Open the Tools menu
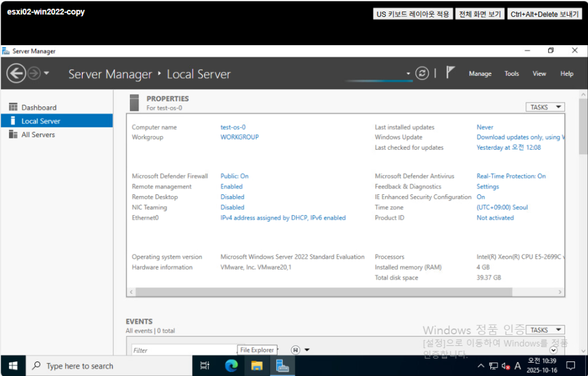This screenshot has height=376, width=588. click(512, 74)
